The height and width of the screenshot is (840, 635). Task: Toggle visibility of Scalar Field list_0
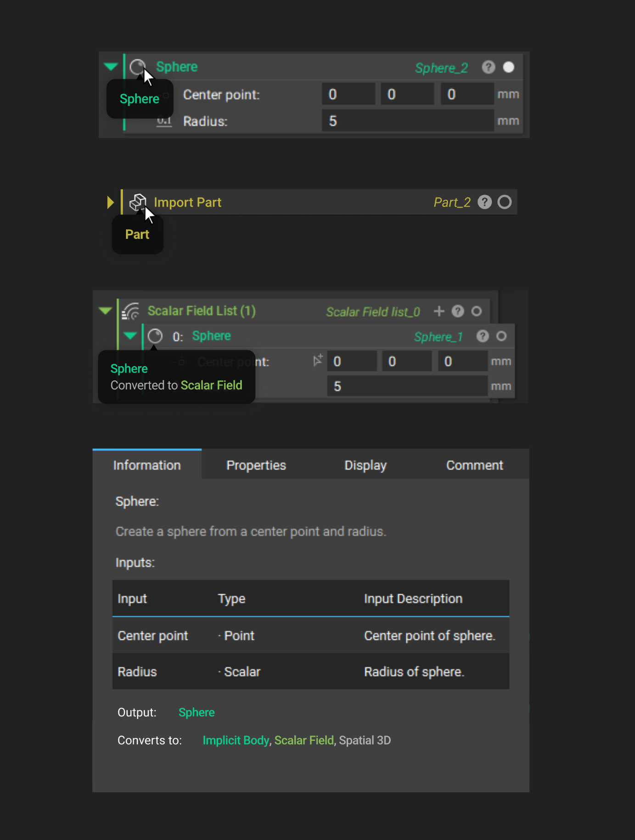[477, 311]
